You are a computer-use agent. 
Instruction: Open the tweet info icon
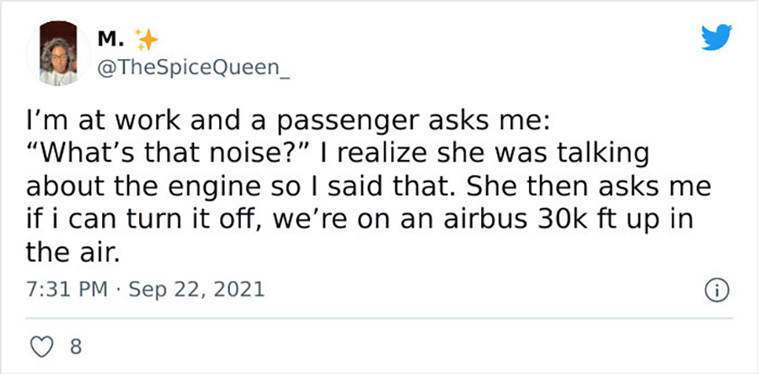[716, 291]
